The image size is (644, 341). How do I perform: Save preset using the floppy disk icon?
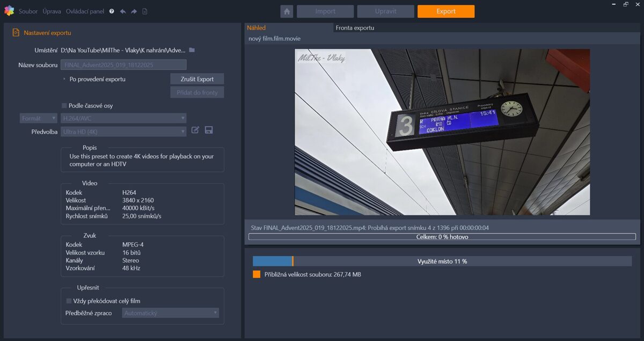tap(209, 130)
